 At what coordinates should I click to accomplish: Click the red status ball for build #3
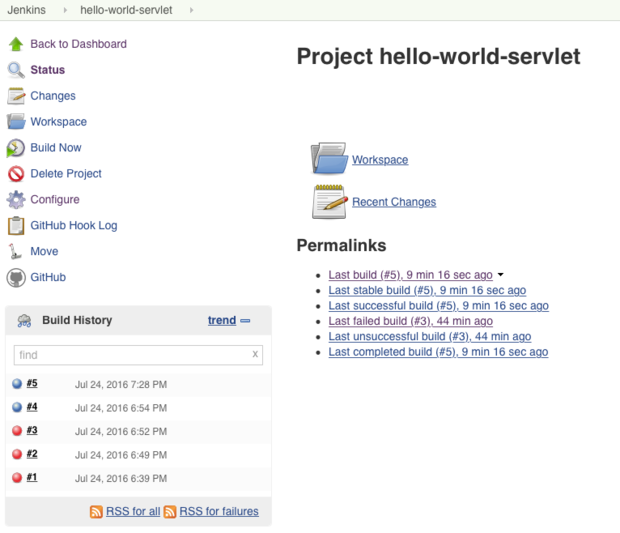point(17,431)
